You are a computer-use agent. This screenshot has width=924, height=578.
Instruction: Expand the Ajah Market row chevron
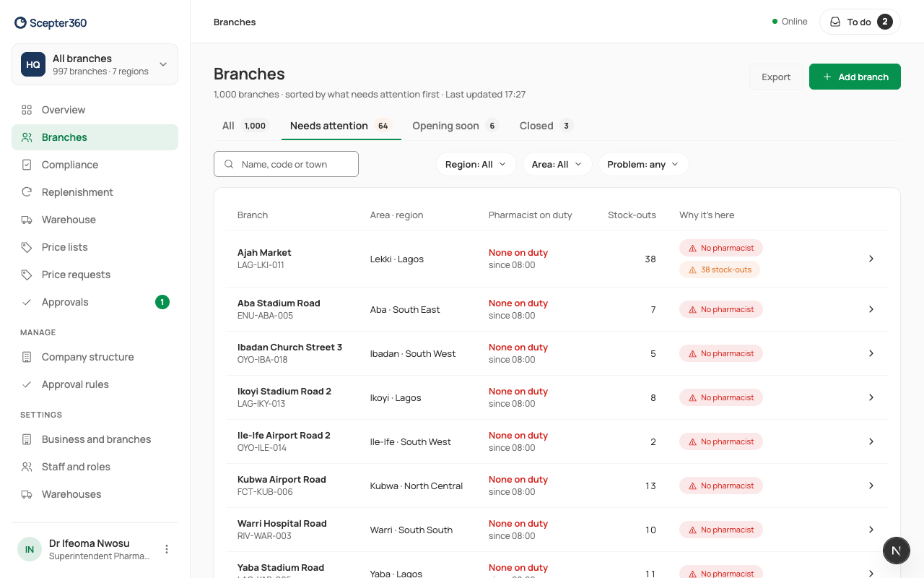(871, 259)
